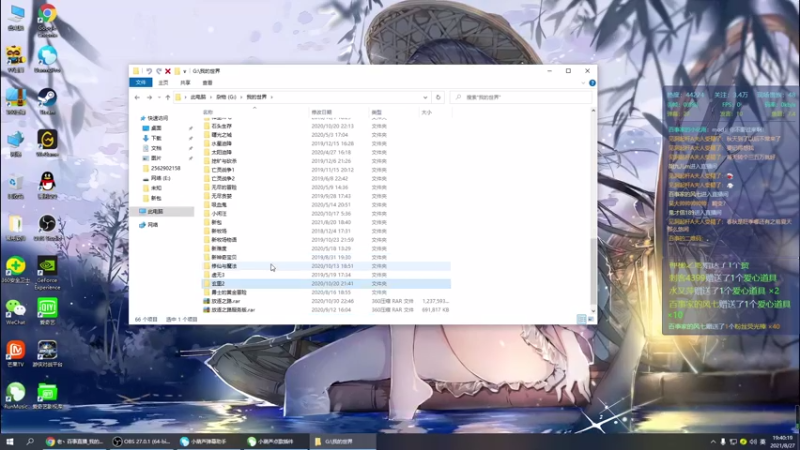Click the red X delete icon in title bar

click(167, 71)
